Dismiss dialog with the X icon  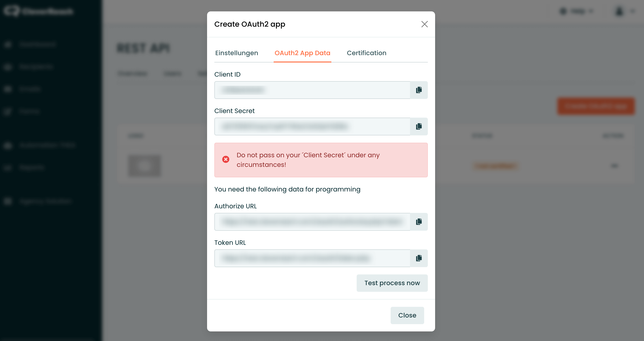[424, 24]
